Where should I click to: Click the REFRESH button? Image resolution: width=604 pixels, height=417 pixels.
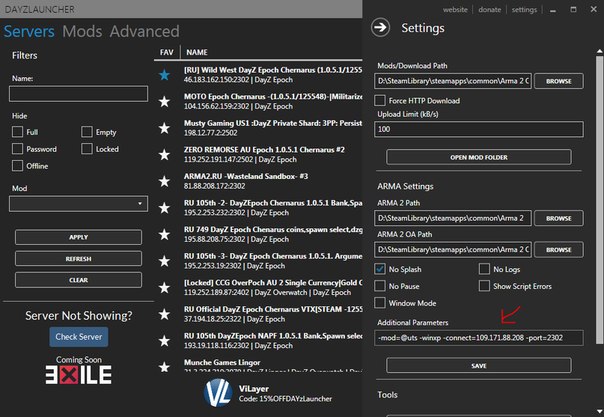point(79,259)
